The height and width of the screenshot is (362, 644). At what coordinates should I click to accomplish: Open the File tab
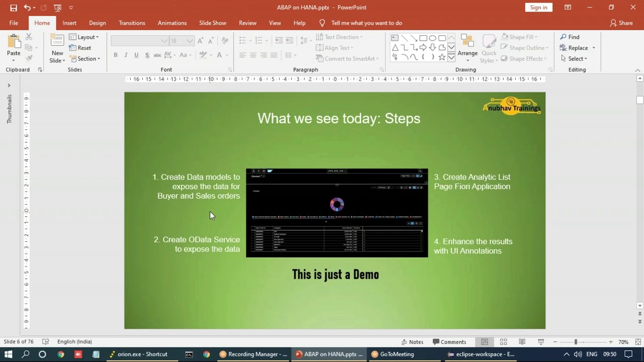(x=14, y=23)
